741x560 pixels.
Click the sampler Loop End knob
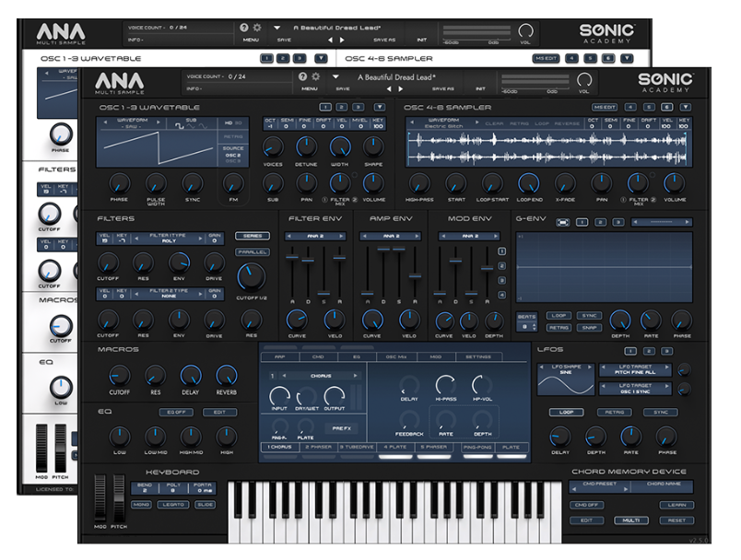coord(529,183)
